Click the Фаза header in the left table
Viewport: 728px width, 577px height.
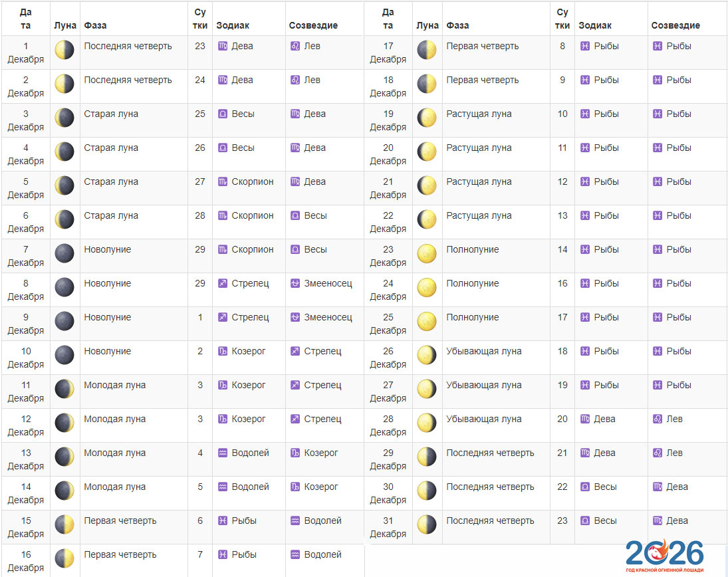tap(95, 25)
